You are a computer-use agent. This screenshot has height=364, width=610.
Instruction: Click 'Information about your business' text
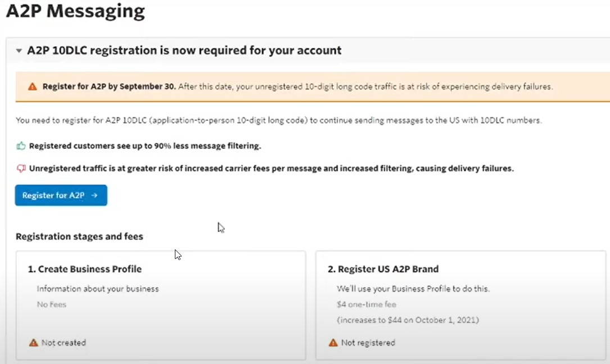pos(98,289)
